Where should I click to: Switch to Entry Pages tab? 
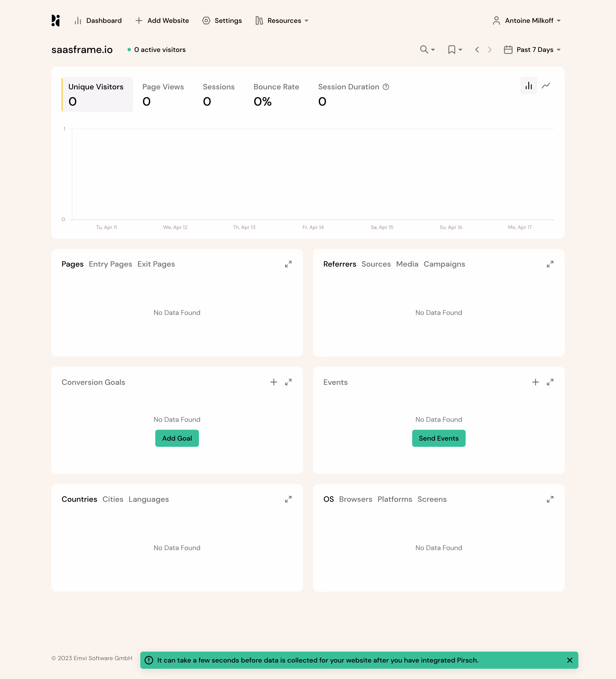[111, 264]
